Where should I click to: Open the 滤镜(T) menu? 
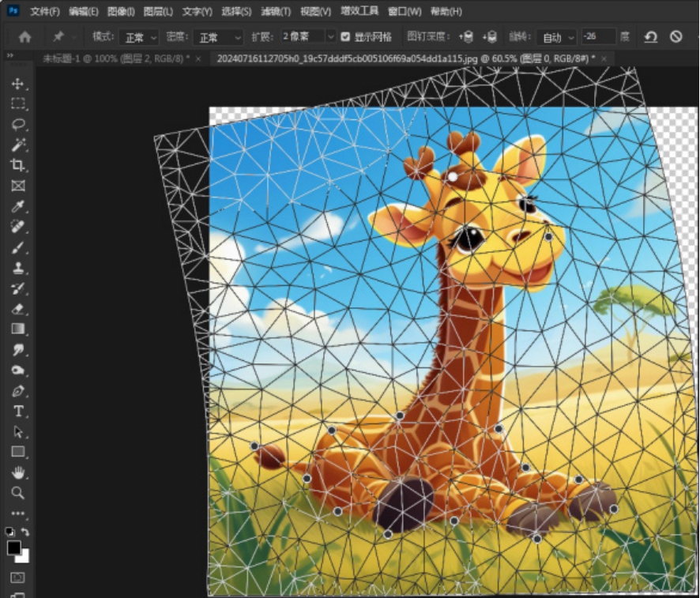(275, 12)
